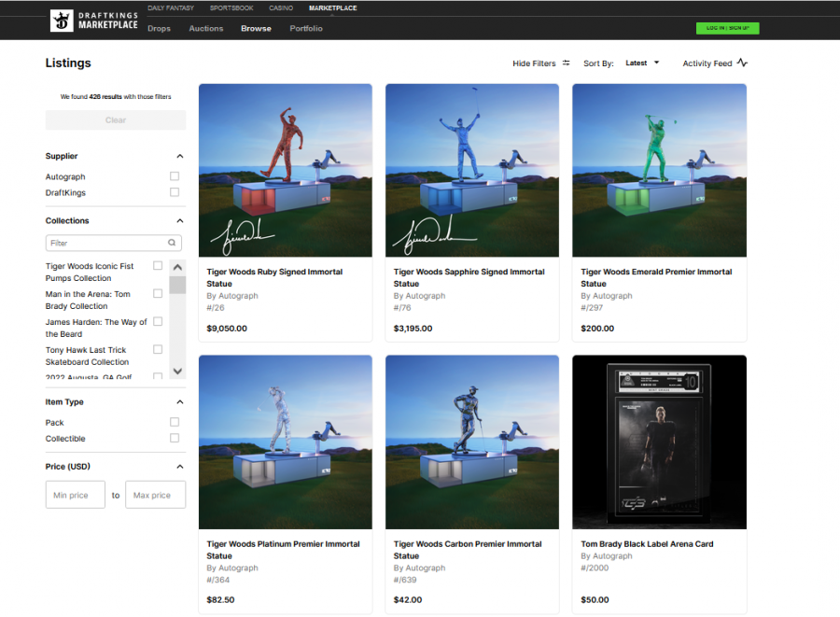840x617 pixels.
Task: Open Tiger Woods Carbon Premier Immortal Statue title
Action: (468, 550)
